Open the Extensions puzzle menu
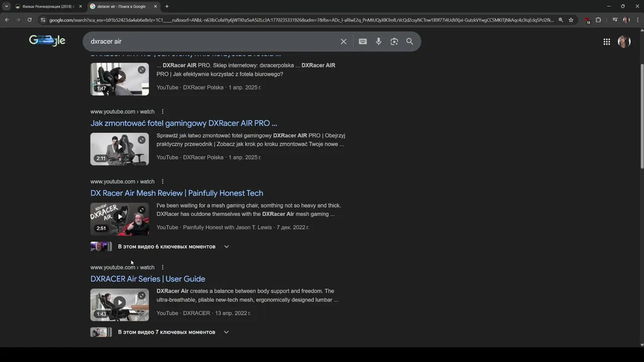Image resolution: width=644 pixels, height=362 pixels. pyautogui.click(x=598, y=20)
